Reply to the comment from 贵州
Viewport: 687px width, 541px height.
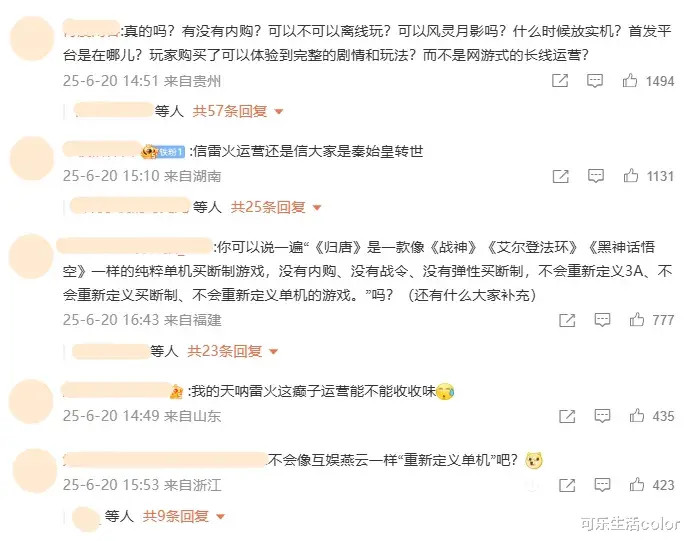[595, 81]
